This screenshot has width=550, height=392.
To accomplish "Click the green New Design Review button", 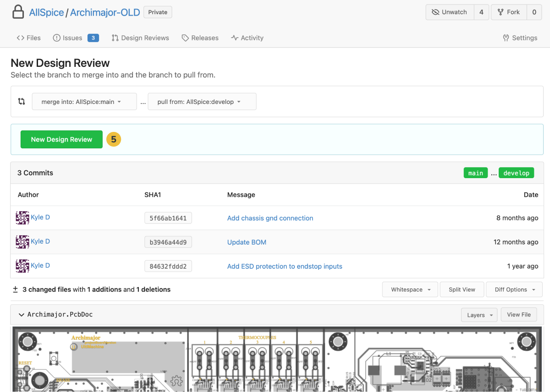I will tap(61, 139).
